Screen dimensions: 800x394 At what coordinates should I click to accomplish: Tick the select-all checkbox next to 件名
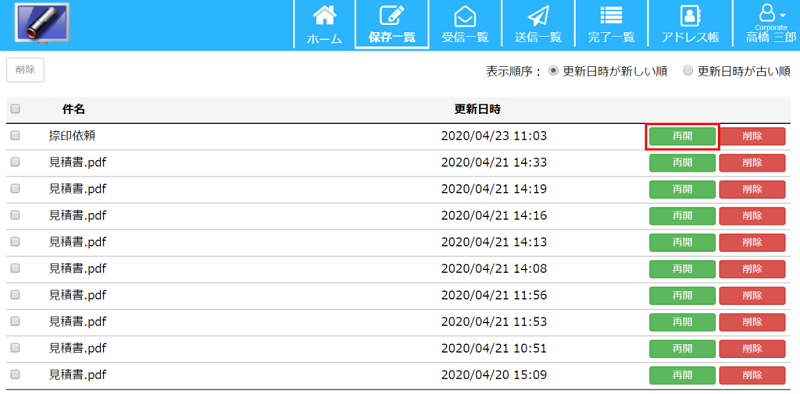(x=15, y=109)
